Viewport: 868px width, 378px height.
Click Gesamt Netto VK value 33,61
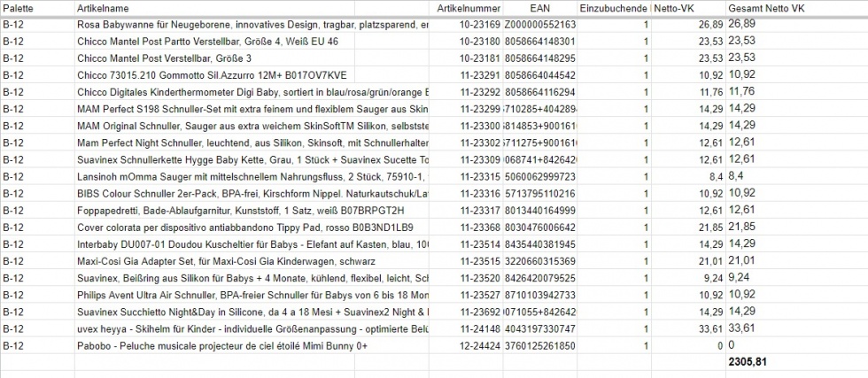tap(796, 328)
